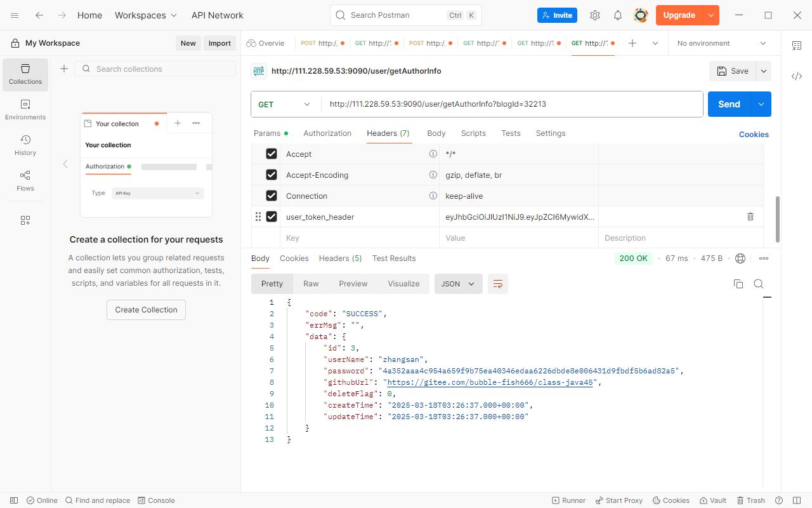This screenshot has height=508, width=812.
Task: Open the History sidebar panel
Action: (x=25, y=145)
